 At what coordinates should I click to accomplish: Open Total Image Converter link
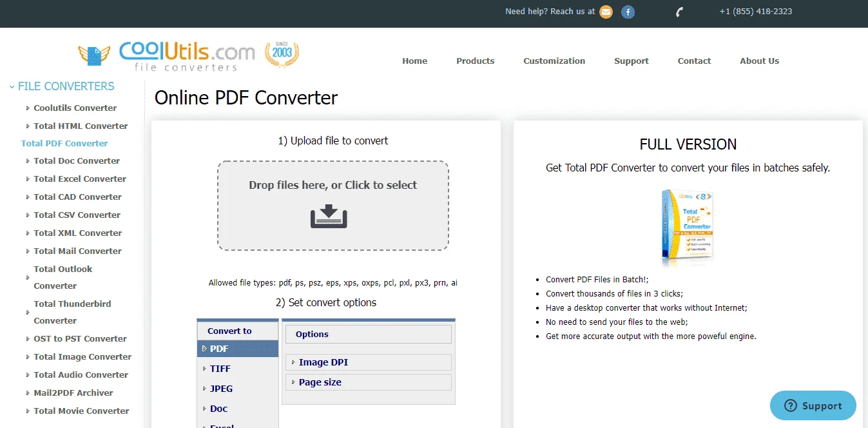click(x=82, y=357)
